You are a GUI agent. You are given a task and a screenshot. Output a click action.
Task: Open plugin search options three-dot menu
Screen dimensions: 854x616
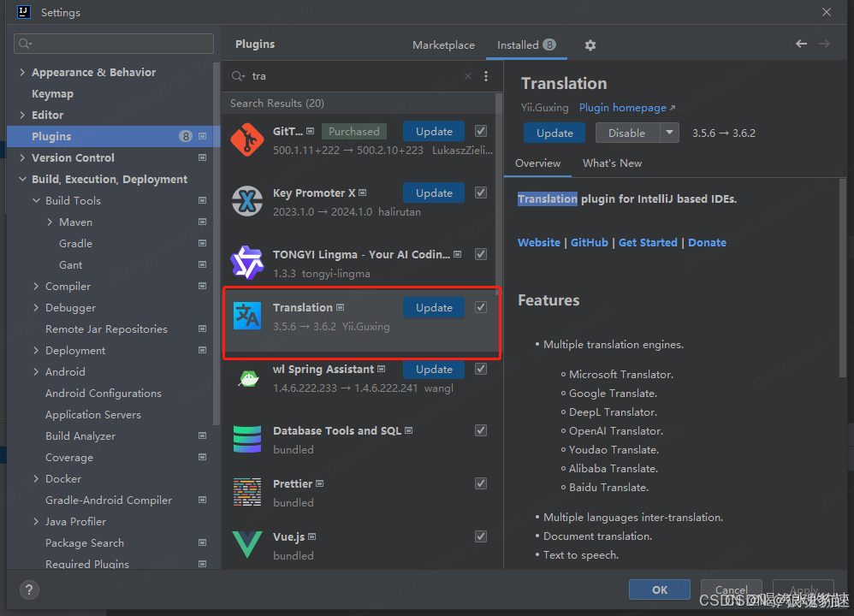(x=486, y=76)
